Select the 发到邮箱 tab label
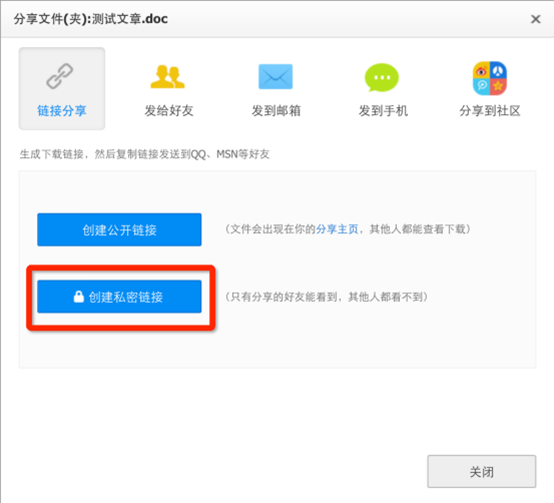 coord(276,111)
